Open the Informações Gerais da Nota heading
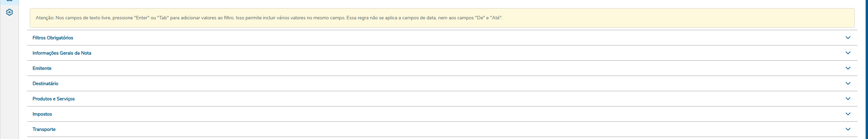 click(x=62, y=53)
